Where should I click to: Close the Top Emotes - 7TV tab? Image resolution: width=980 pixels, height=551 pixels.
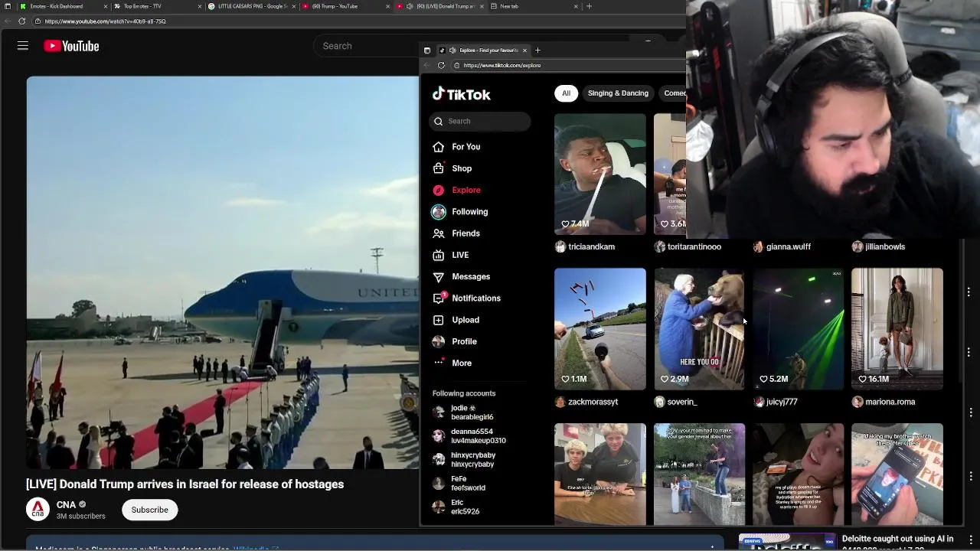199,6
